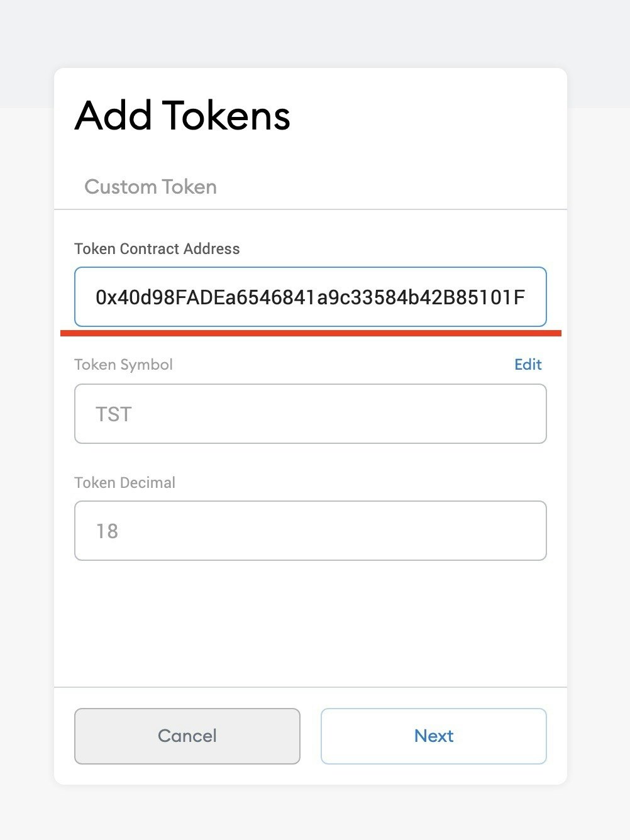
Task: Click the Token Symbol label
Action: [x=123, y=365]
